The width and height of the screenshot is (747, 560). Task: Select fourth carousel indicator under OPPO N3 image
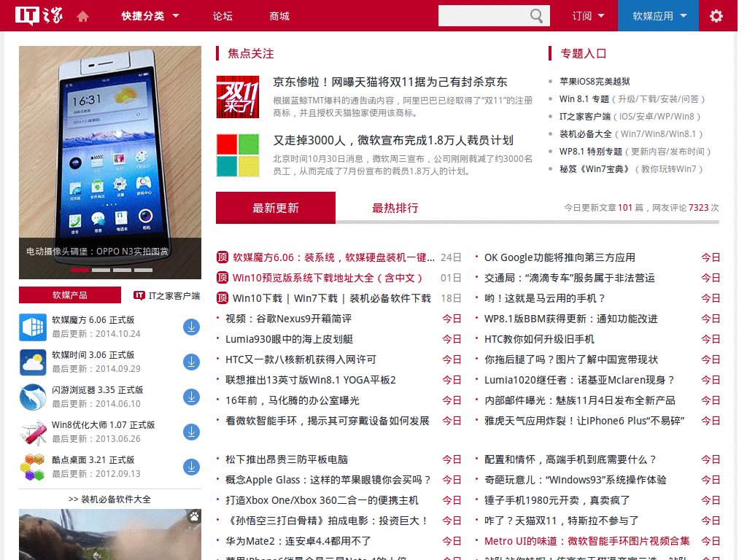(x=143, y=270)
